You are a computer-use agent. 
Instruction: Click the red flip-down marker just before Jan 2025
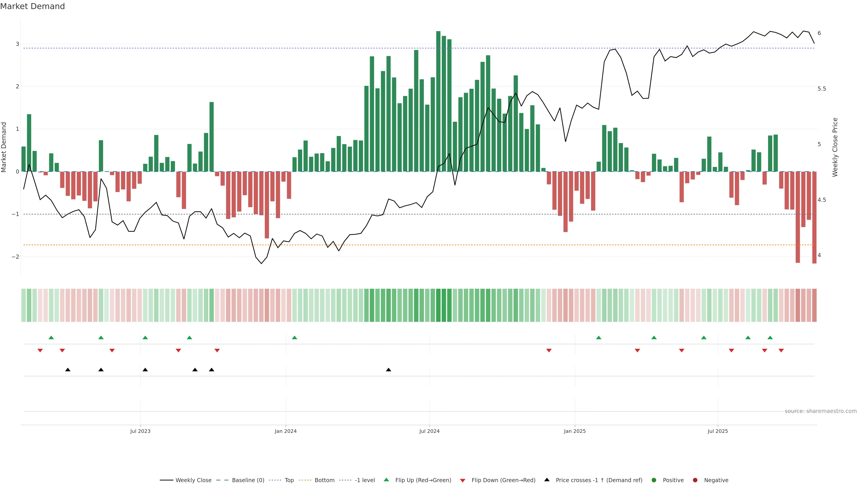(x=549, y=351)
